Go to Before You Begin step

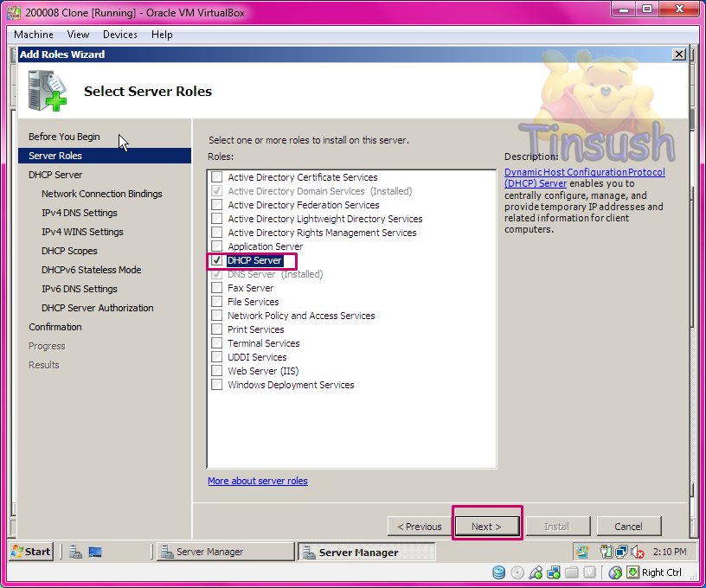[x=64, y=137]
